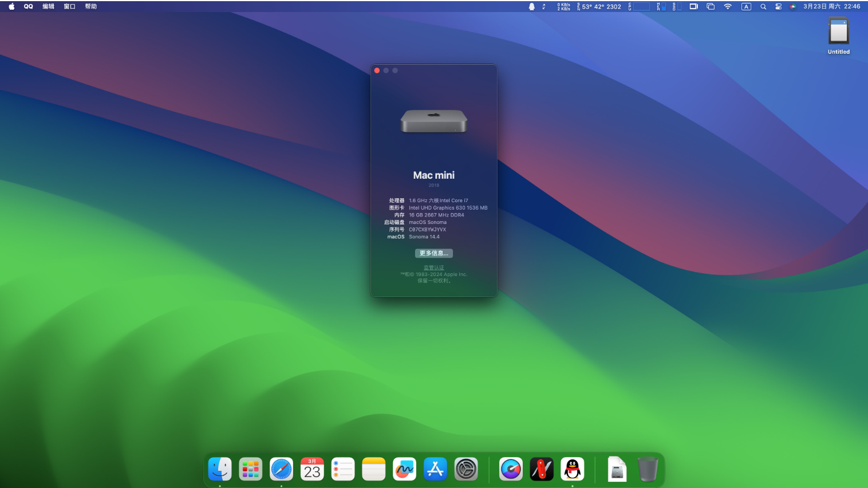Screen dimensions: 868x488
Task: Open Safari from the Dock
Action: [x=282, y=469]
